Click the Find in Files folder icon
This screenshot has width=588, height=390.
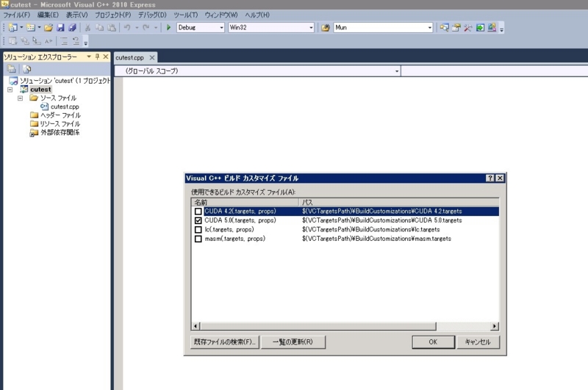(326, 27)
